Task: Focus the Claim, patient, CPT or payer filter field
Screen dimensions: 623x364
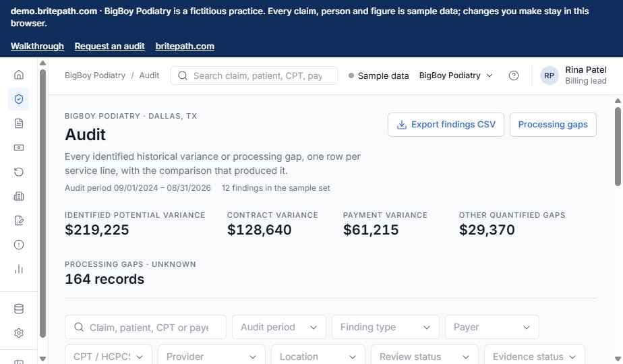Action: tap(146, 327)
